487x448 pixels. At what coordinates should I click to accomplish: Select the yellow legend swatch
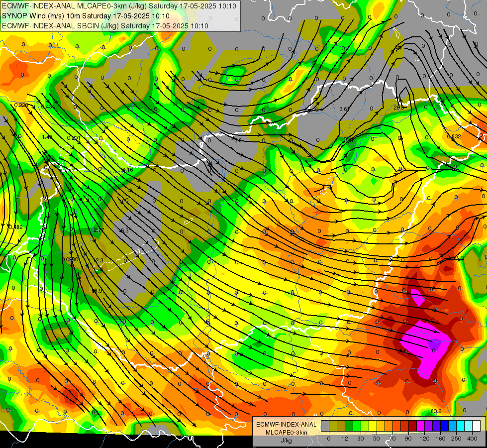click(x=373, y=426)
